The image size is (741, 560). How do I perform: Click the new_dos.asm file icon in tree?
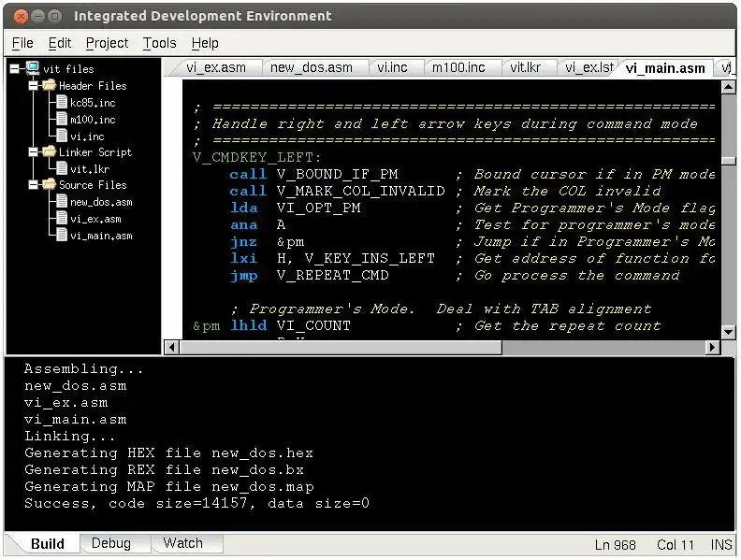pos(62,202)
